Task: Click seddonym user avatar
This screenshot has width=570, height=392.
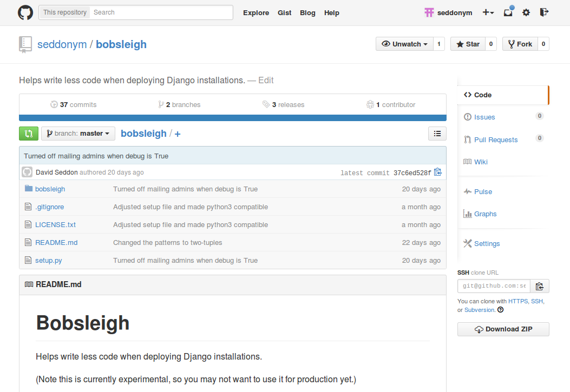Action: [x=429, y=12]
